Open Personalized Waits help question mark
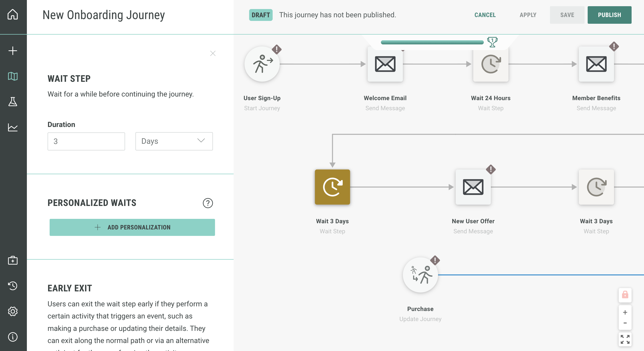The width and height of the screenshot is (644, 351). tap(208, 203)
